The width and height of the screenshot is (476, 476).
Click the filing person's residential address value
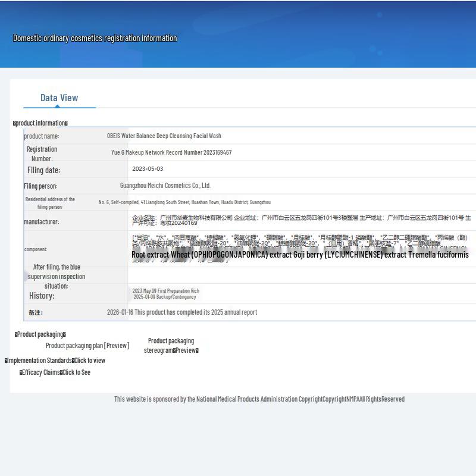click(184, 202)
